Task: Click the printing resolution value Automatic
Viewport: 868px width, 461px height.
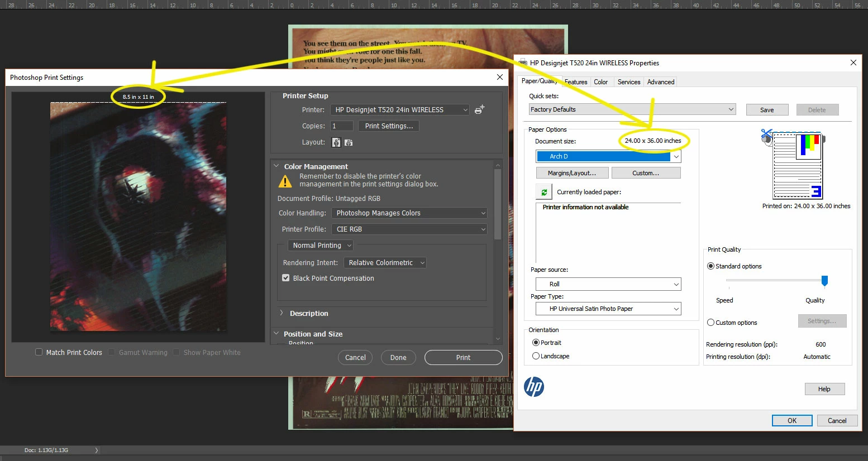Action: pos(817,357)
